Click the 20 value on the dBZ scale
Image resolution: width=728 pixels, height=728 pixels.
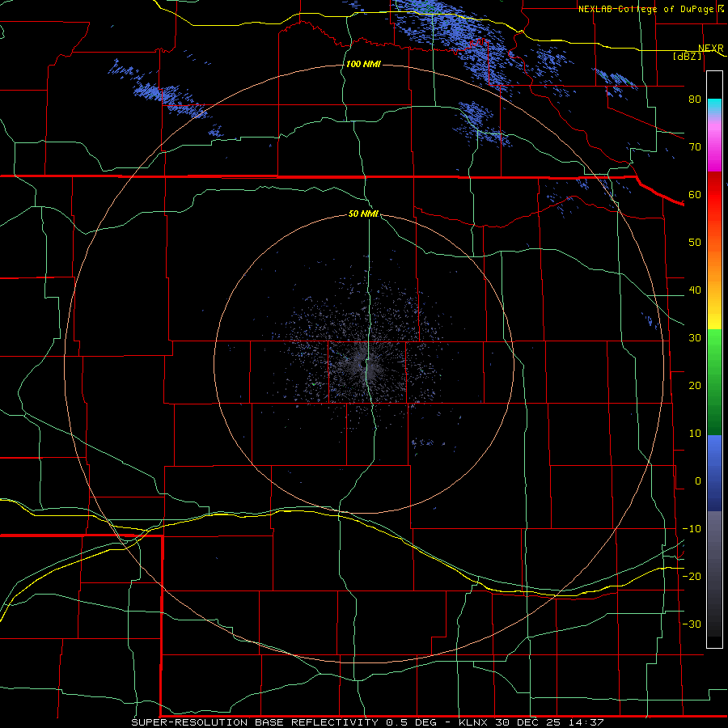[x=695, y=386]
